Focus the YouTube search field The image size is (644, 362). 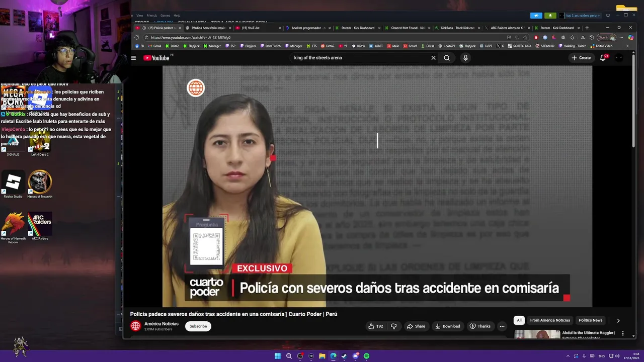click(x=360, y=58)
